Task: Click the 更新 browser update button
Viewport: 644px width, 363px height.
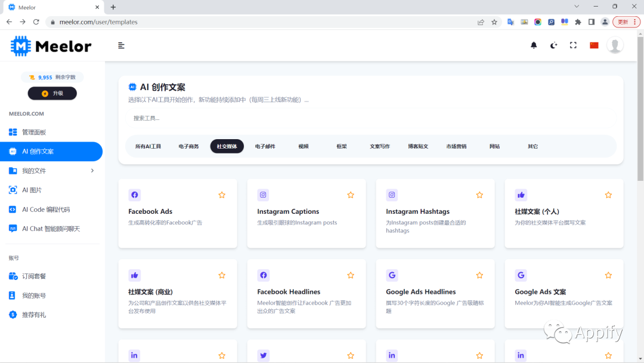Action: click(x=626, y=21)
